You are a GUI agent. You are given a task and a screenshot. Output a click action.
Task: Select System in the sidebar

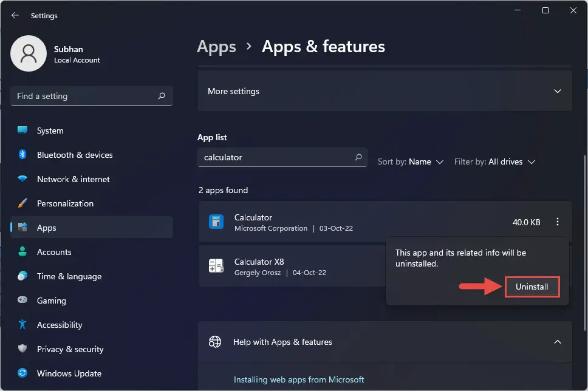pyautogui.click(x=50, y=131)
